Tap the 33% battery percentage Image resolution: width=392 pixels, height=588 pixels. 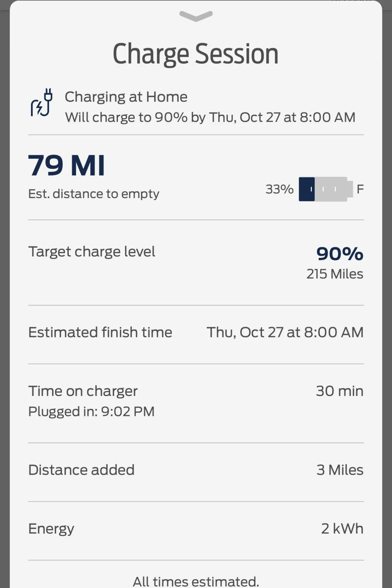(279, 189)
